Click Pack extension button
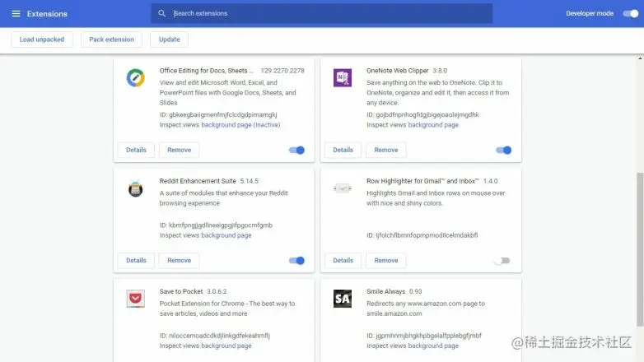The height and width of the screenshot is (362, 644). (111, 39)
